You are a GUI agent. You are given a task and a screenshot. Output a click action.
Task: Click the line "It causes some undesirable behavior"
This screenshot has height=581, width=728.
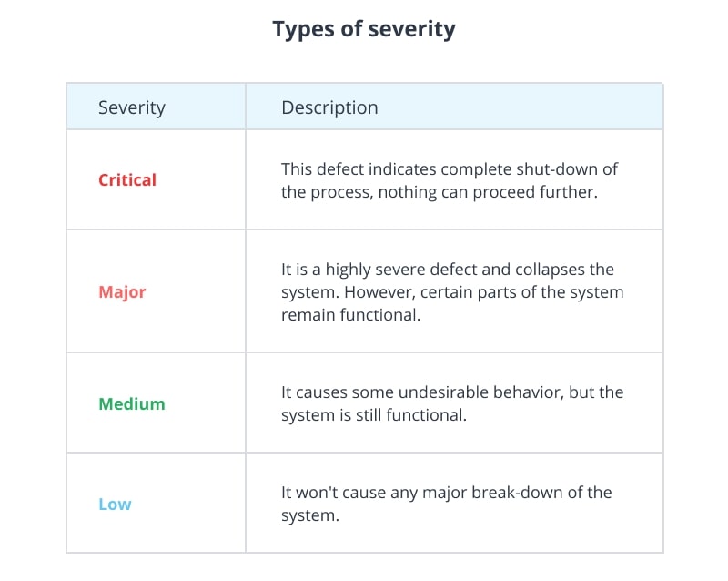point(452,392)
